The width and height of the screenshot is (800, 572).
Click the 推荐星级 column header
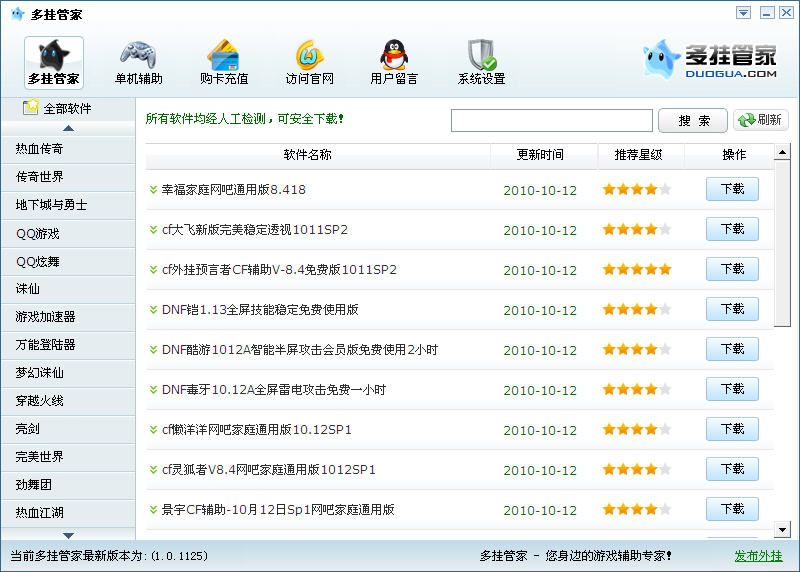click(x=641, y=155)
